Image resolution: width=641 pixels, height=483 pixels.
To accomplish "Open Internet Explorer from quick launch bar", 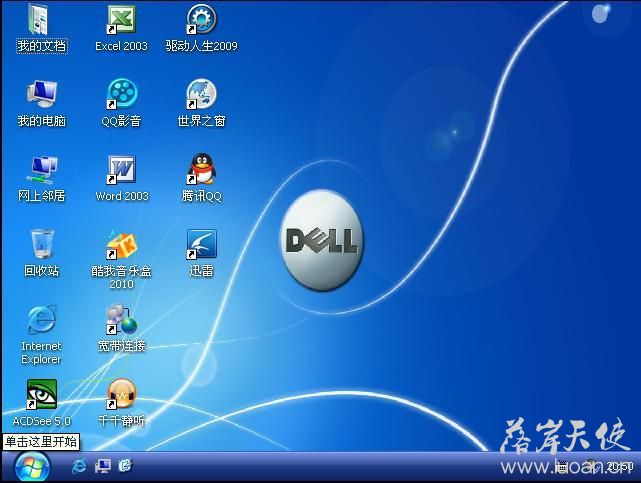I will (x=79, y=466).
